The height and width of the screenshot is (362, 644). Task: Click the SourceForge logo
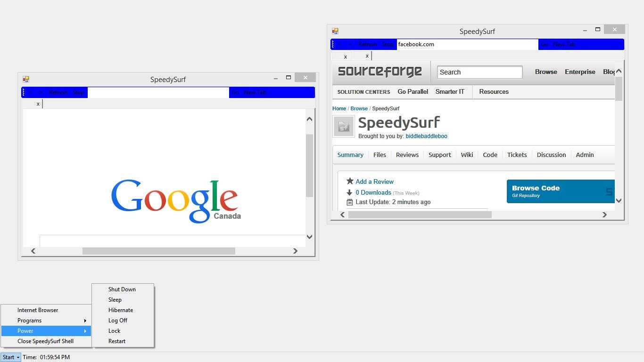(x=380, y=72)
